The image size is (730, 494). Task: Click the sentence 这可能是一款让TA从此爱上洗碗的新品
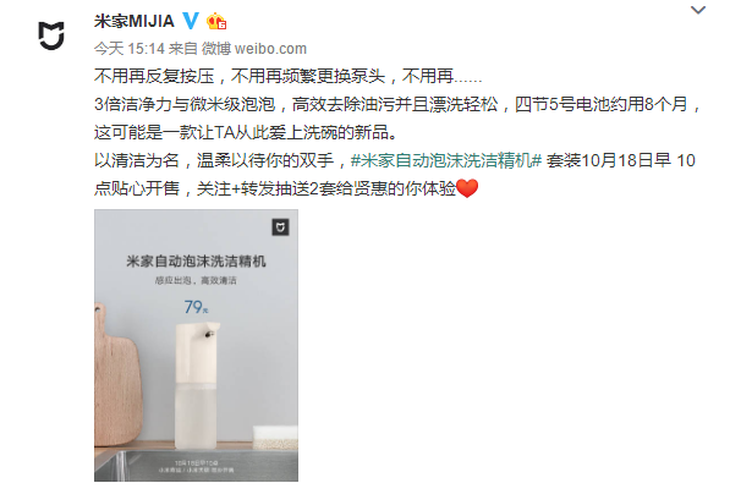click(x=246, y=133)
